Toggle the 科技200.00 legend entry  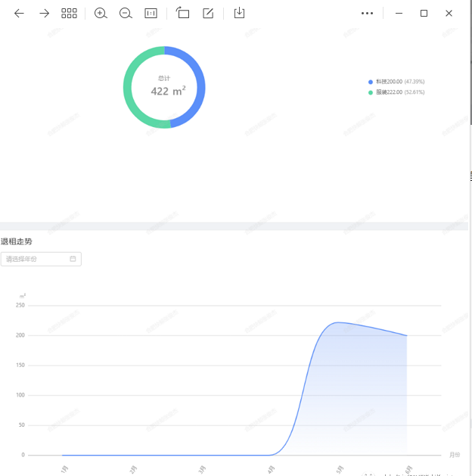pos(396,81)
